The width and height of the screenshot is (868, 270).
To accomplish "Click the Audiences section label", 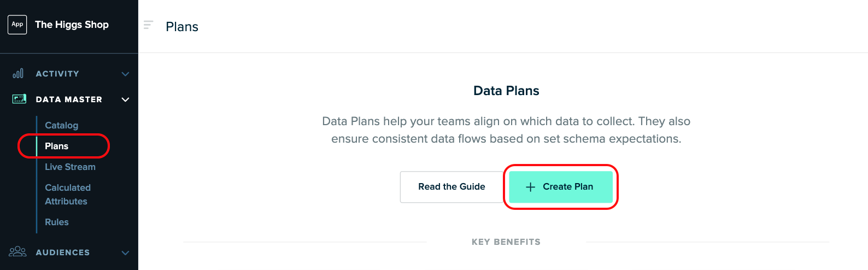I will [63, 253].
